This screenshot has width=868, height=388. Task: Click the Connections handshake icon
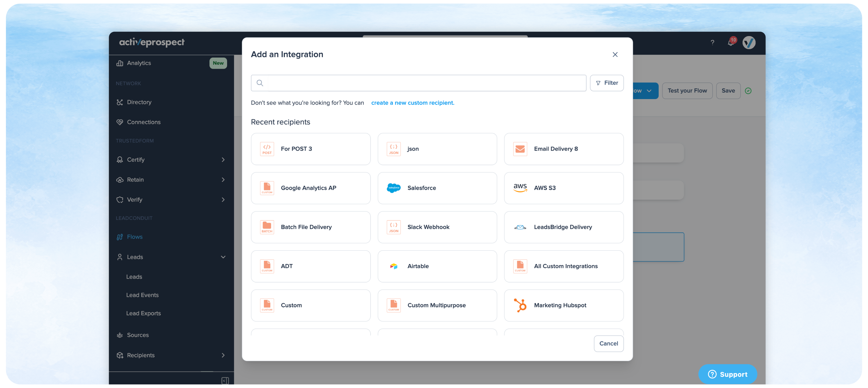(120, 122)
